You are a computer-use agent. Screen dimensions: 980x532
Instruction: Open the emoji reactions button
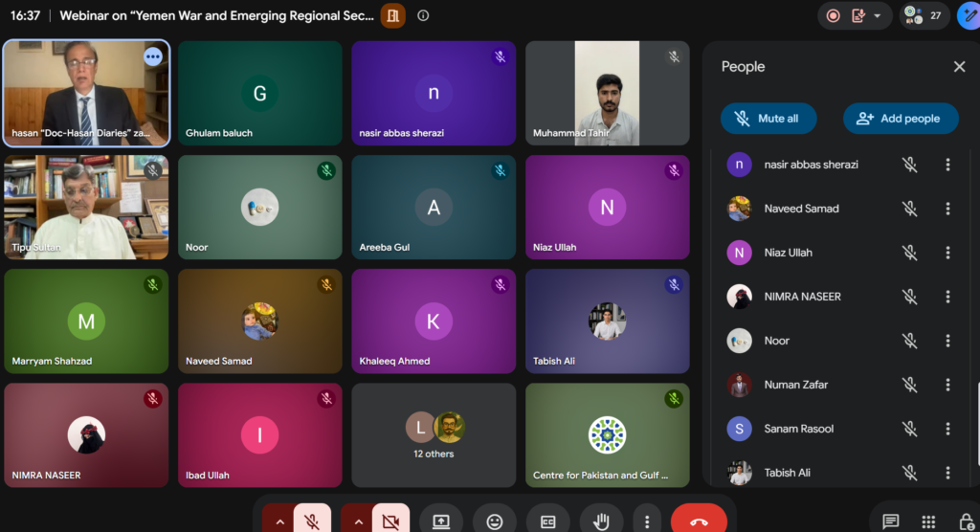tap(495, 521)
